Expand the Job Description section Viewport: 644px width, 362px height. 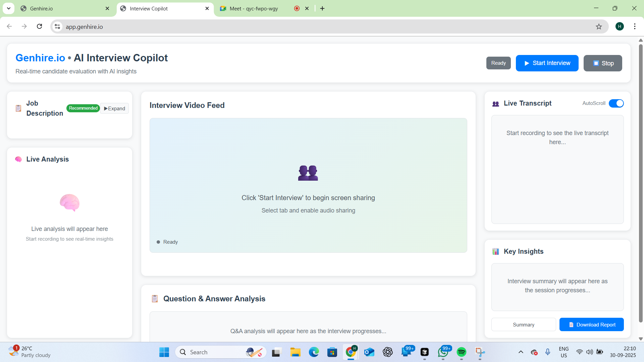pyautogui.click(x=114, y=108)
